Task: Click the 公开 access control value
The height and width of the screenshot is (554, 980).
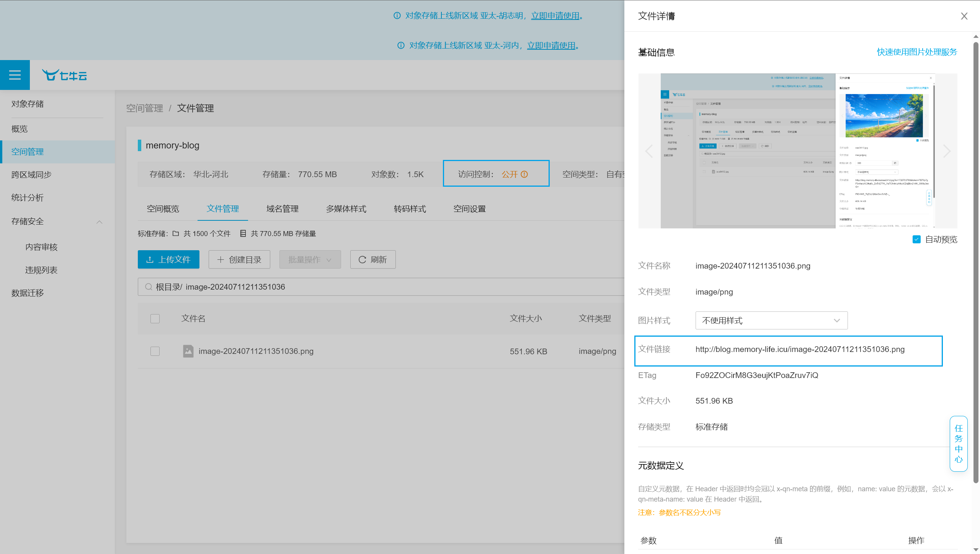Action: [x=510, y=174]
